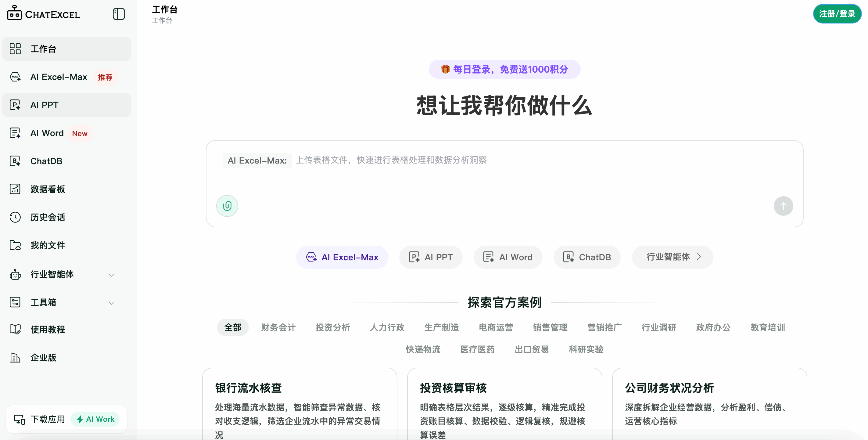Click the icon on the AI PPT chip
868x440 pixels.
click(414, 257)
